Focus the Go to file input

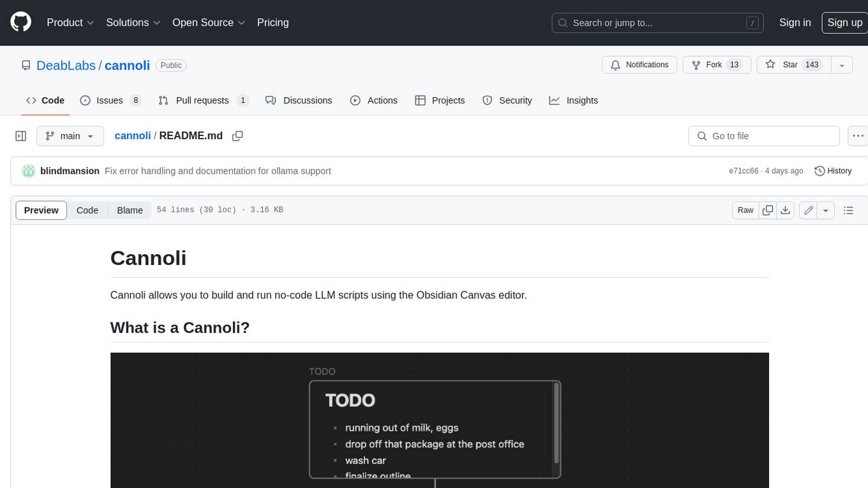point(764,136)
